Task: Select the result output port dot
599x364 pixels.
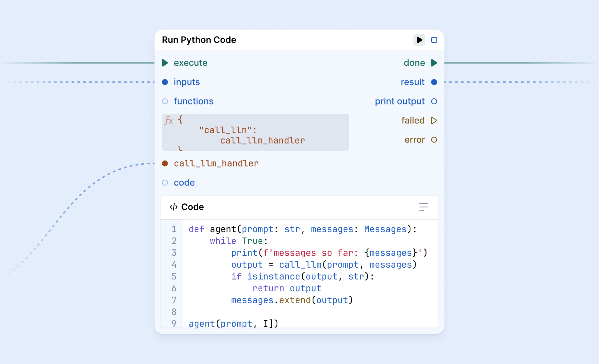Action: tap(434, 82)
